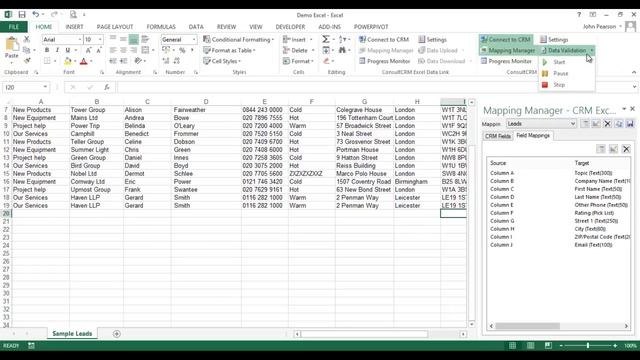Screen dimensions: 640x360
Task: Toggle align text left
Action: [x=113, y=50]
